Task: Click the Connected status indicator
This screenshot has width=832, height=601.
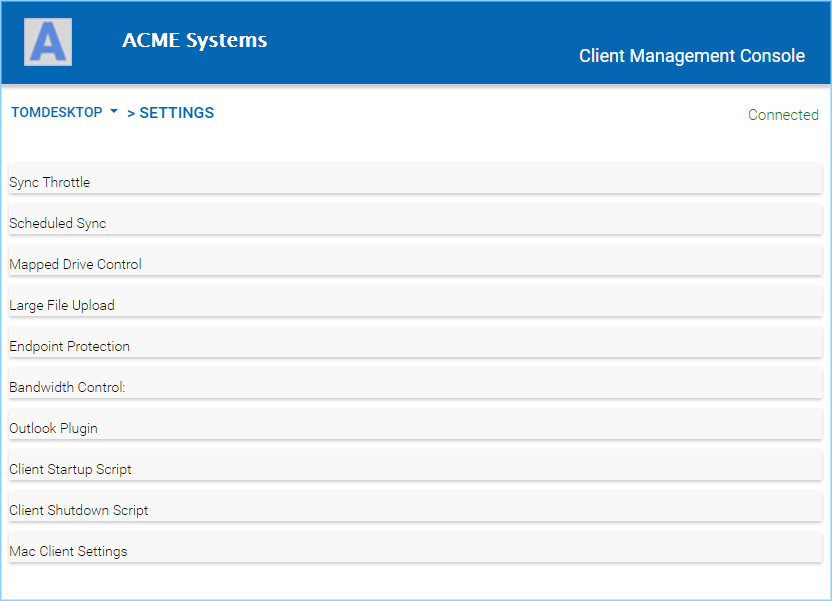Action: point(783,115)
